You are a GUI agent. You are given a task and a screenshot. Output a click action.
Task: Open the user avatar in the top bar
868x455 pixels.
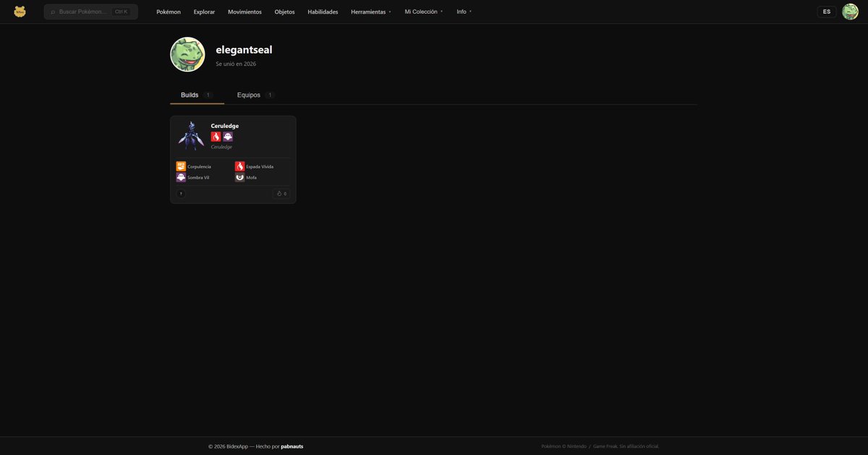(x=850, y=12)
